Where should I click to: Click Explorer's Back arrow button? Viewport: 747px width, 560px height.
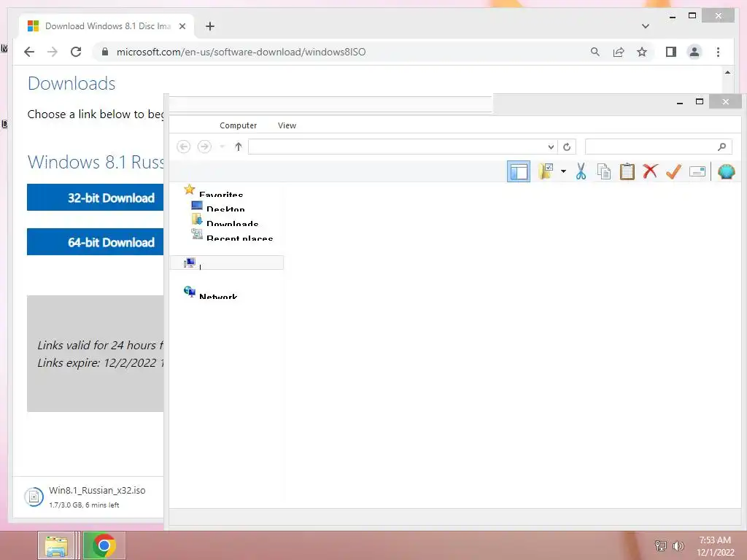(183, 147)
